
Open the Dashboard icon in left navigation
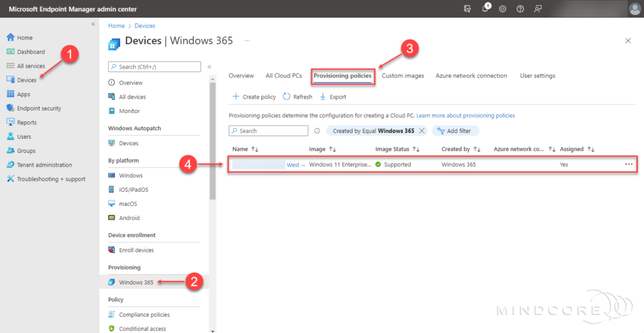11,52
